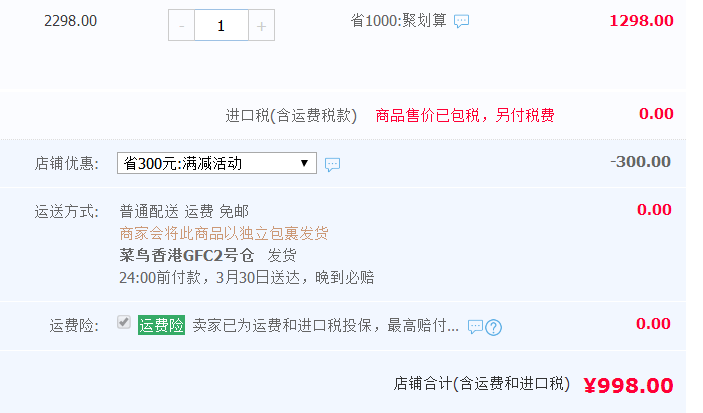The width and height of the screenshot is (703, 413).
Task: Toggle the 运费险 checkbox
Action: click(x=124, y=322)
